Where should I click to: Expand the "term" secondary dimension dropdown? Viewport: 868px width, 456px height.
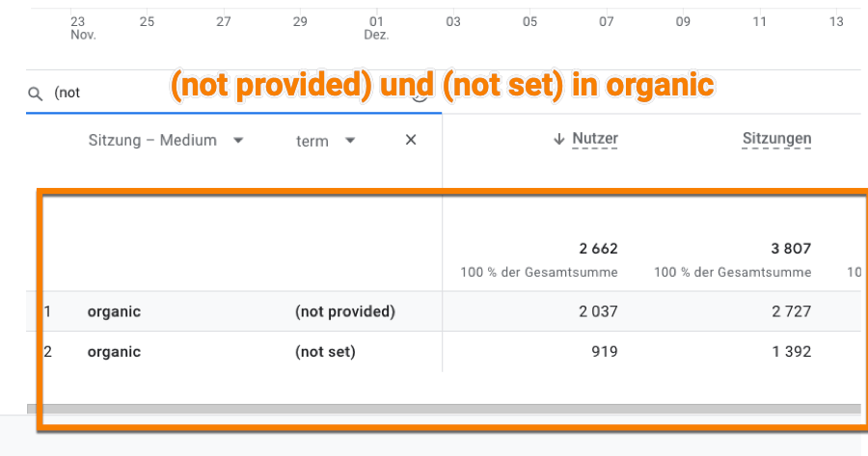pyautogui.click(x=326, y=141)
